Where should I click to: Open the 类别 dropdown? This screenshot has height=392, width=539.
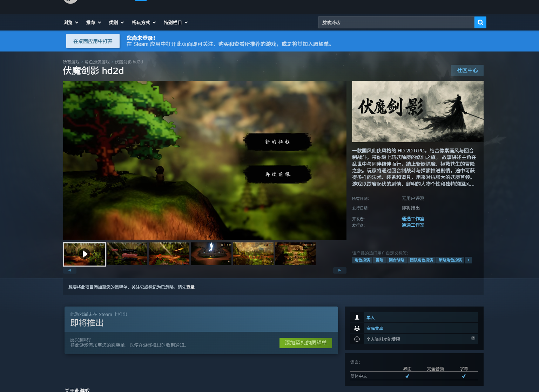(116, 22)
